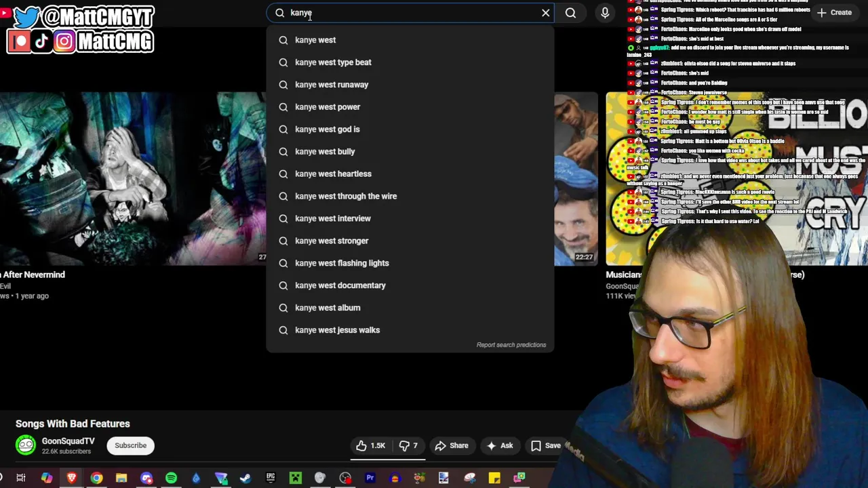
Task: Click the Twitter bird icon in overlay
Action: [x=26, y=17]
